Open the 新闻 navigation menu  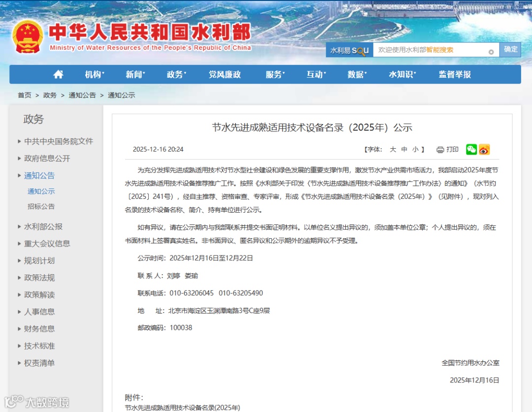click(135, 74)
